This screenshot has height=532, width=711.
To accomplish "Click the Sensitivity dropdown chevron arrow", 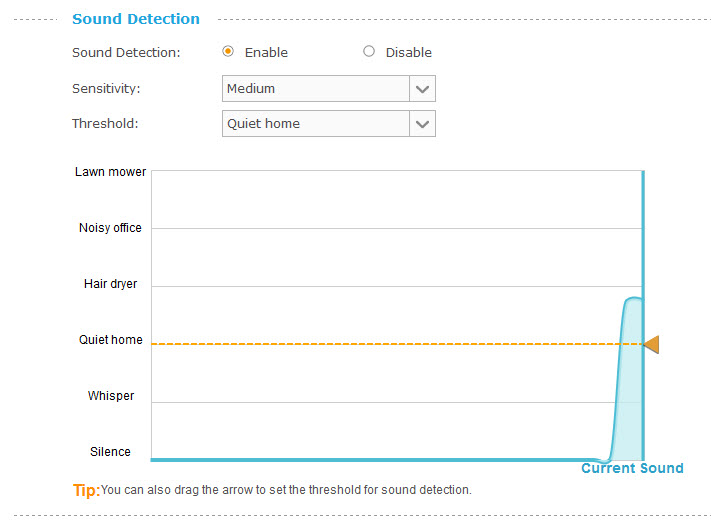I will pos(423,89).
